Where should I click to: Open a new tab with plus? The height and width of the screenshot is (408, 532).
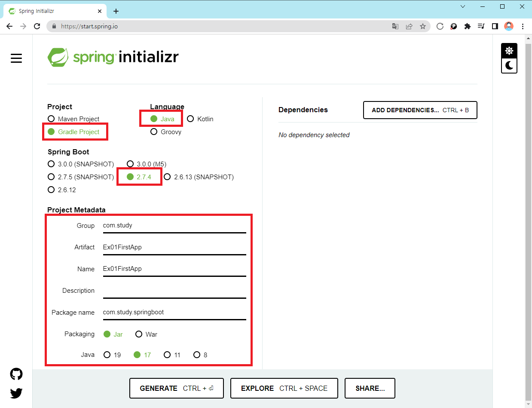click(116, 11)
